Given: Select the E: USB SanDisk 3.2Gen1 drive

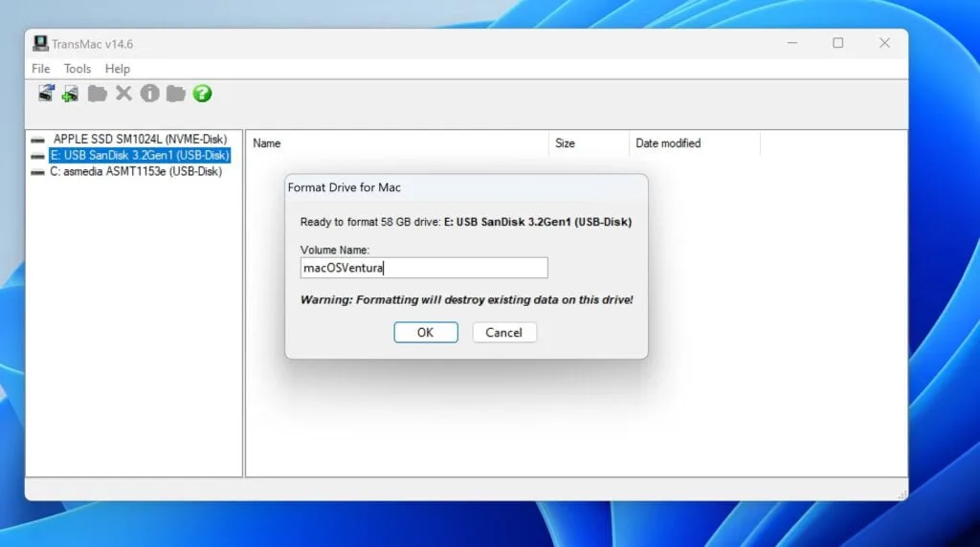Looking at the screenshot, I should [140, 156].
